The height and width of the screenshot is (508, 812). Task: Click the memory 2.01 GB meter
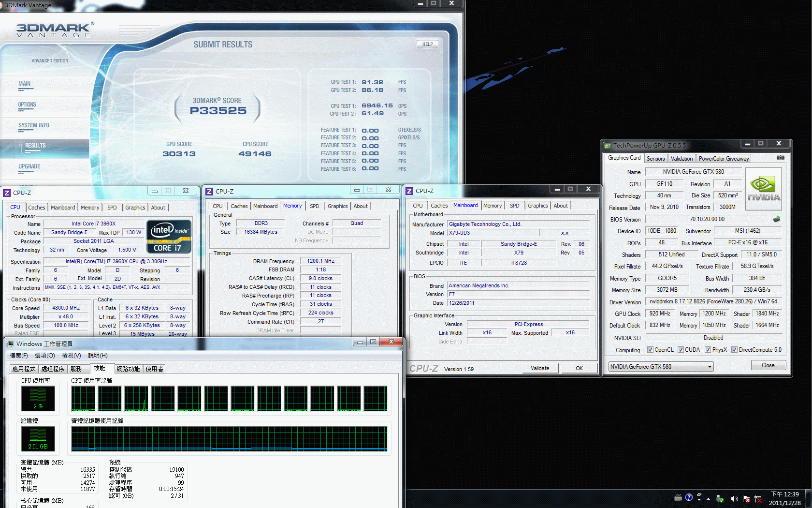coord(38,439)
